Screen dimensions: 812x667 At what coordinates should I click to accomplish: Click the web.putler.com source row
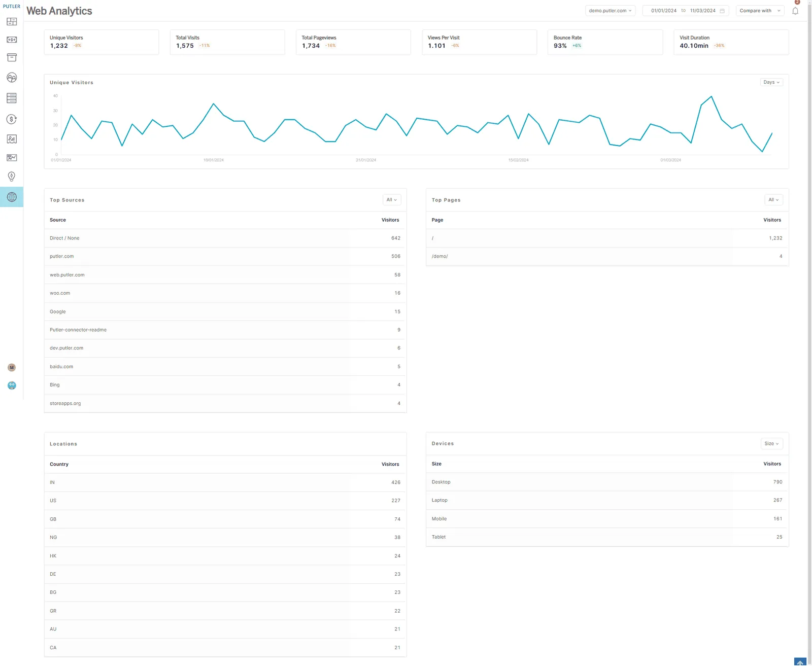(225, 275)
